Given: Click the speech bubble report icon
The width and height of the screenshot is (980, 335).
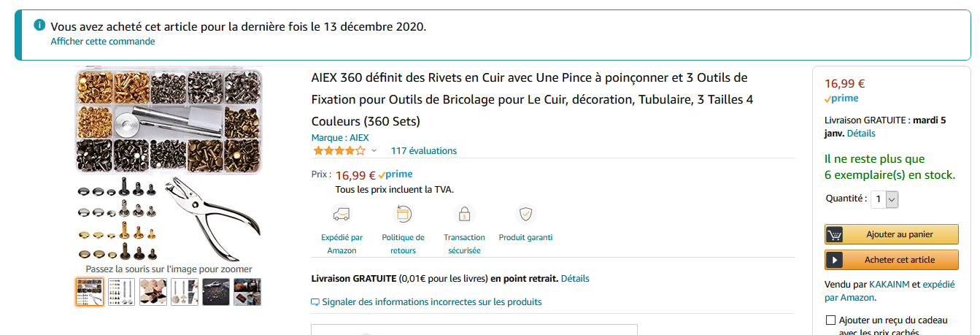Looking at the screenshot, I should 315,302.
